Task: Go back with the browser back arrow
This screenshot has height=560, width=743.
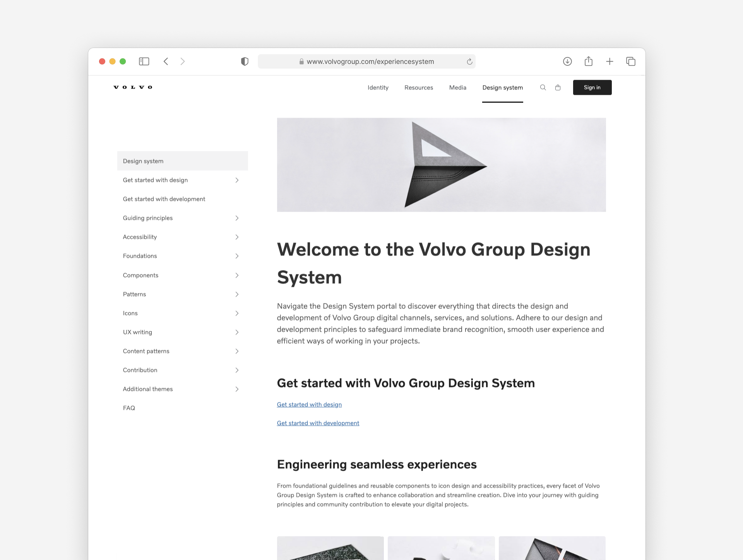Action: click(166, 61)
